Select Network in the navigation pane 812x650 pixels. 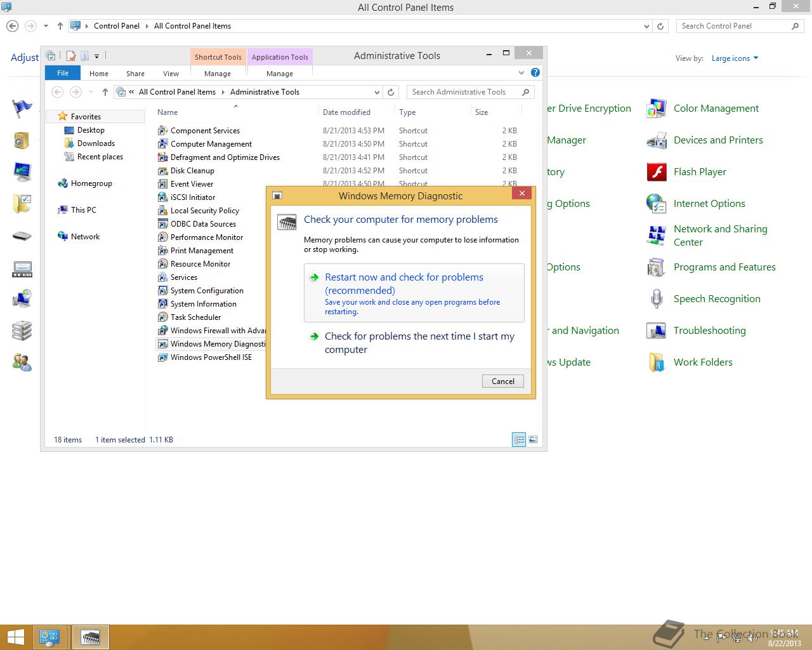click(x=85, y=237)
